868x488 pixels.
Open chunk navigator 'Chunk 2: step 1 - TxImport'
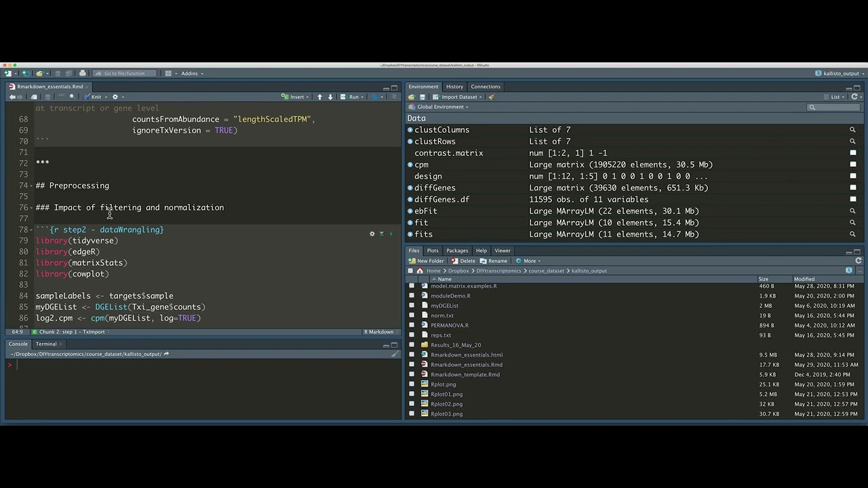tap(71, 332)
